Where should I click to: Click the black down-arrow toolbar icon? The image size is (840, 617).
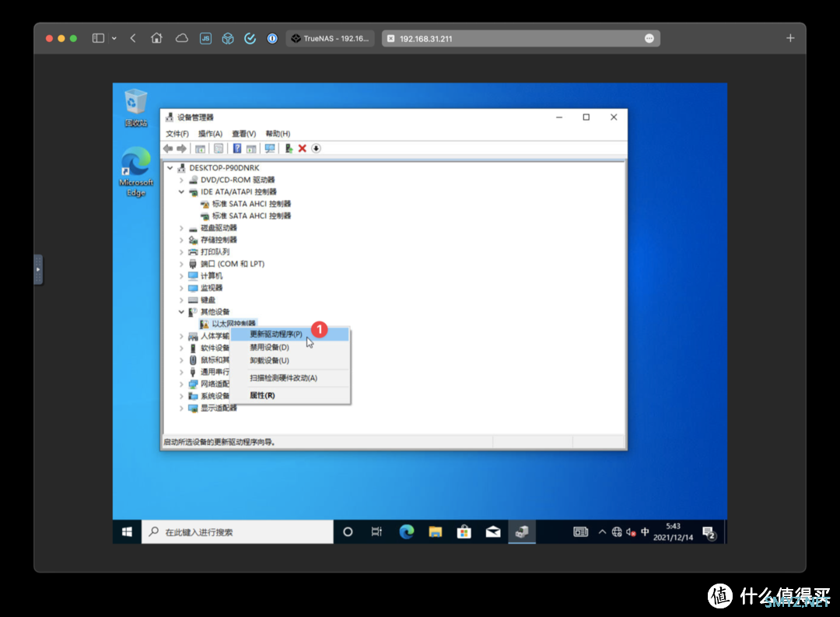[x=316, y=149]
